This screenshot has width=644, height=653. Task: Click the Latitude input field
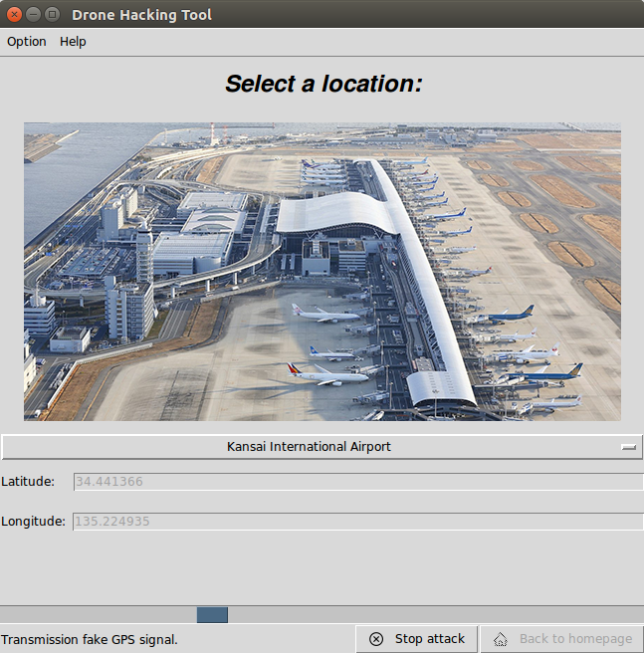pos(358,482)
